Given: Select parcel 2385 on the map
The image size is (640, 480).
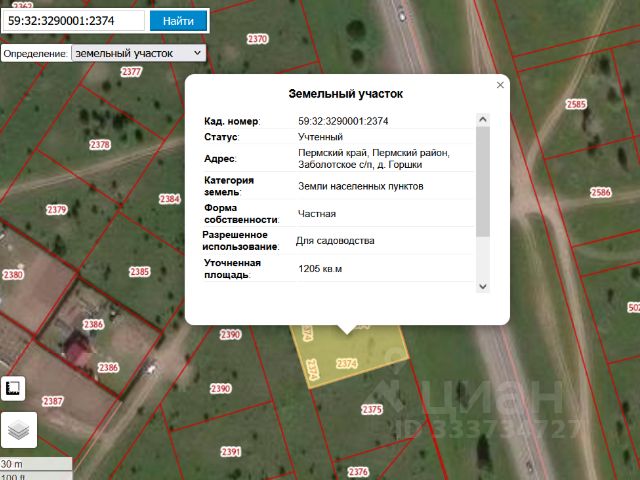Looking at the screenshot, I should coord(140,272).
